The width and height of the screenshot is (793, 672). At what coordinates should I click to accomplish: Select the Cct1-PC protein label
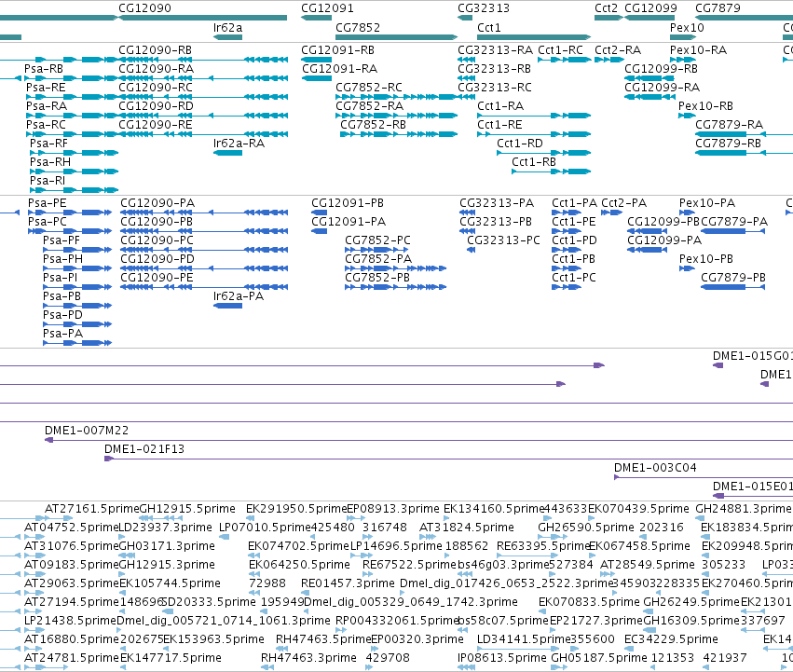(573, 278)
